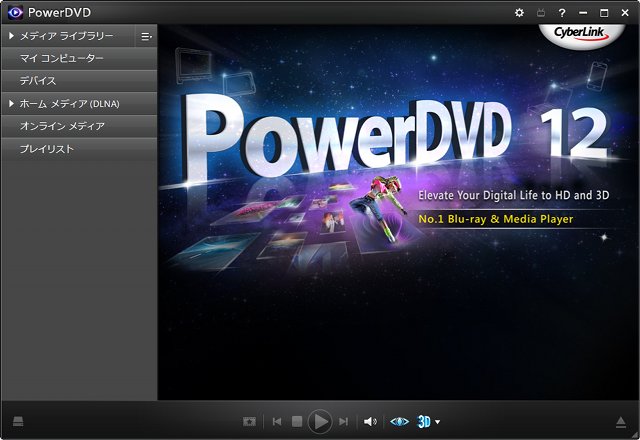
Task: Eject disc with the eject icon
Action: 620,422
